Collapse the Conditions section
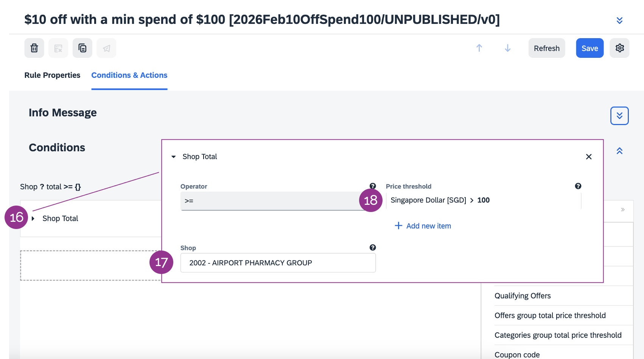This screenshot has height=359, width=644. coord(619,151)
